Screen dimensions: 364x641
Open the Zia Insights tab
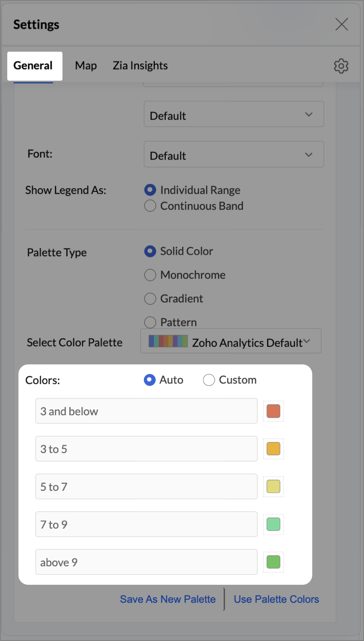pos(140,66)
